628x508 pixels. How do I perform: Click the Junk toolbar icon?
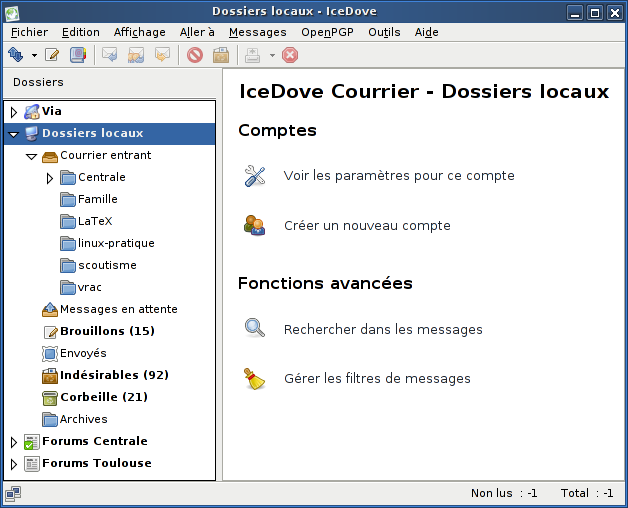(221, 55)
